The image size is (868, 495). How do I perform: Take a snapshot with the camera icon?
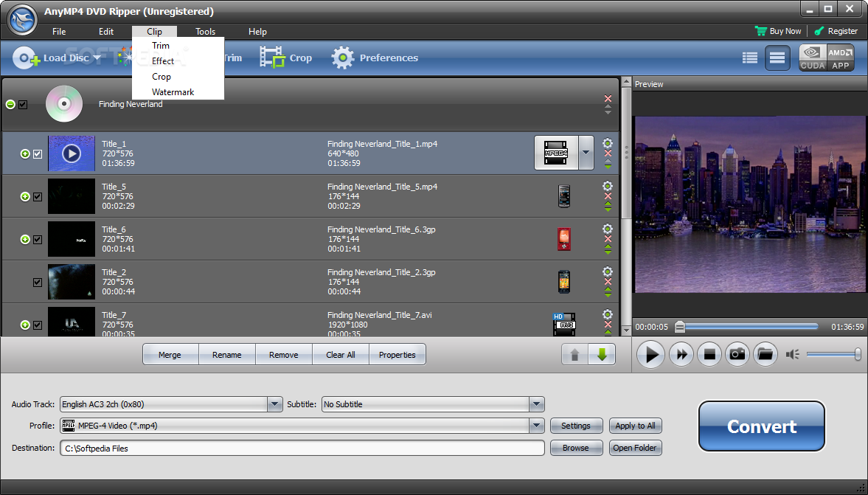click(x=737, y=354)
